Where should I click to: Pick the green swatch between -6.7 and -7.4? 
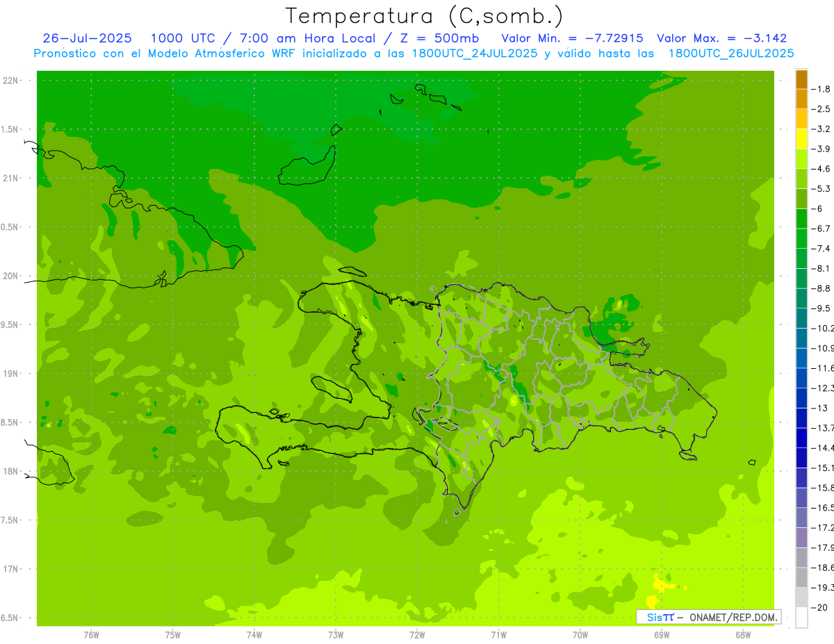click(x=801, y=239)
